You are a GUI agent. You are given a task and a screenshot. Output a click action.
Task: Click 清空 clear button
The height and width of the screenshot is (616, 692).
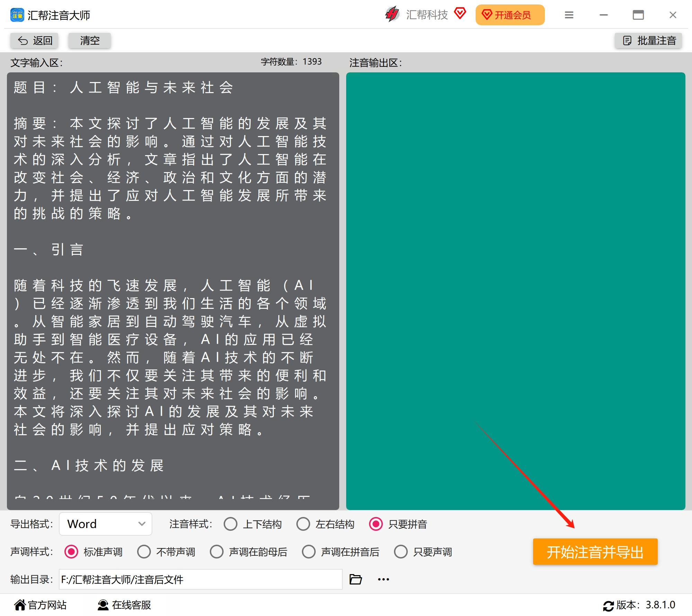click(90, 41)
